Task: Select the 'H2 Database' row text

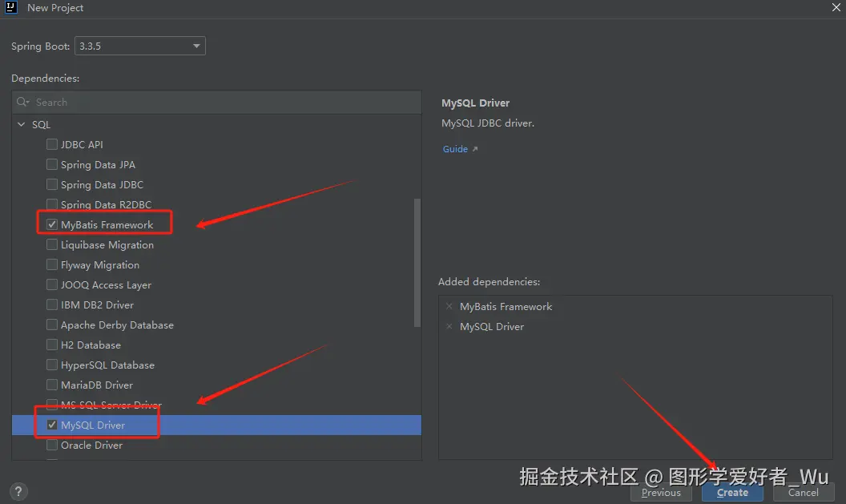Action: point(91,345)
